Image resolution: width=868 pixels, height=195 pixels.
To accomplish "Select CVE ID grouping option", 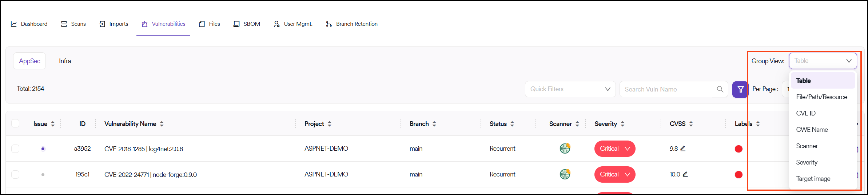I will click(806, 113).
